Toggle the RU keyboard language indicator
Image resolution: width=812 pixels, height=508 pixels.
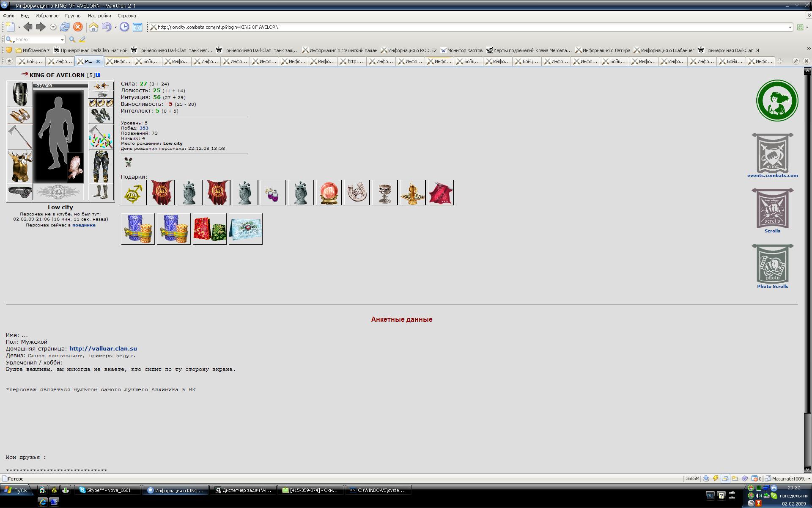click(710, 495)
